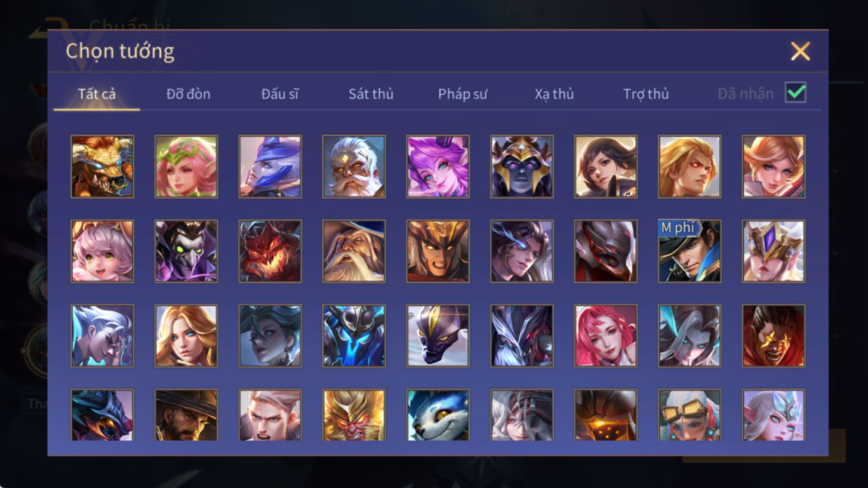Toggle the Đã nhận checkbox

796,93
